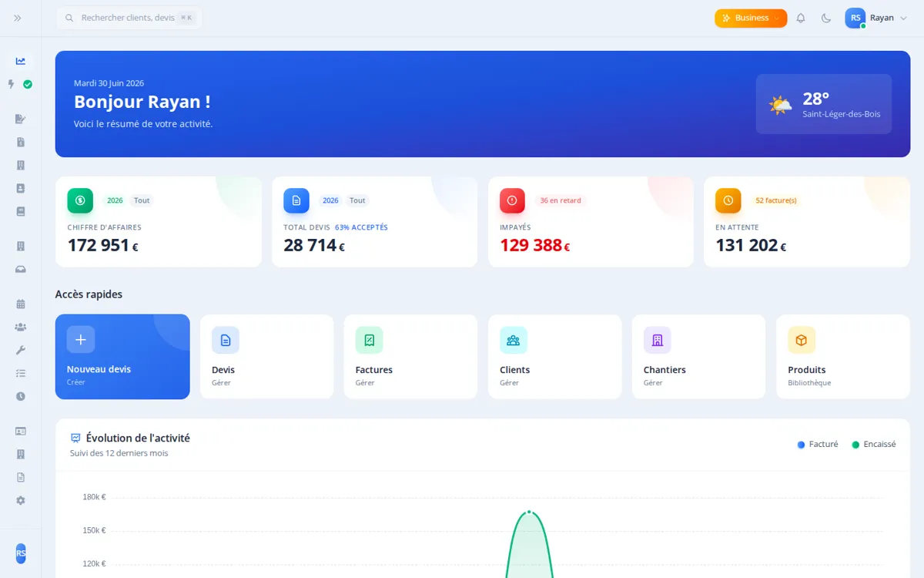
Task: Open the Rayan user menu dropdown
Action: 878,18
